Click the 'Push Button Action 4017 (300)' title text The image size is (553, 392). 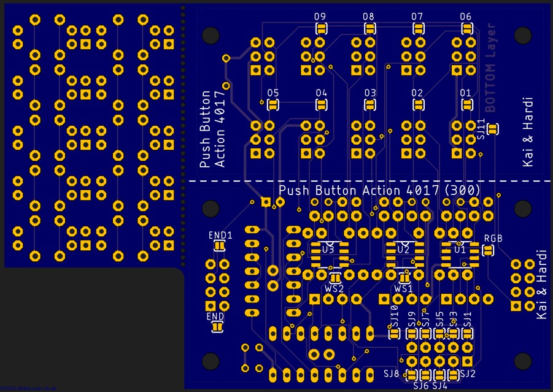point(379,190)
